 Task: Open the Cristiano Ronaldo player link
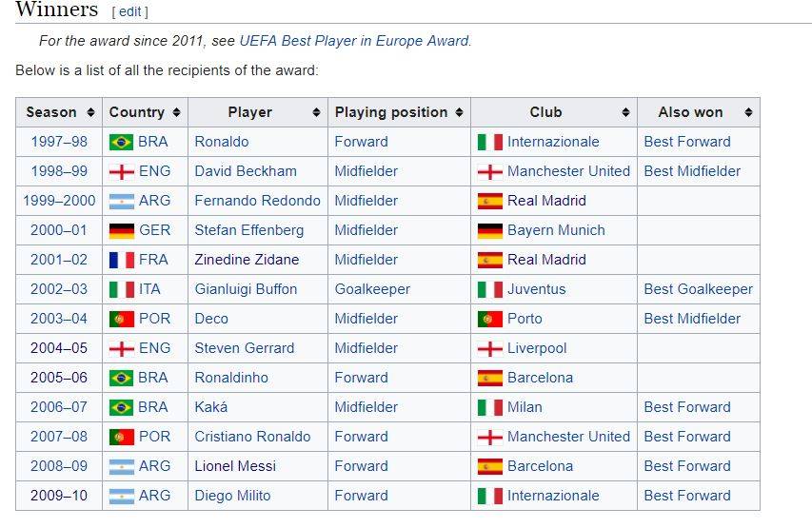[x=252, y=437]
